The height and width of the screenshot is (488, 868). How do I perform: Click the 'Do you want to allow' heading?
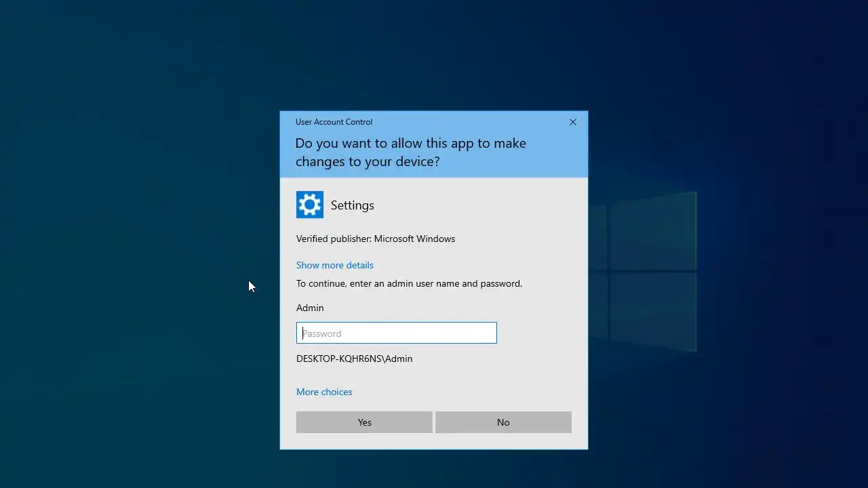[411, 152]
